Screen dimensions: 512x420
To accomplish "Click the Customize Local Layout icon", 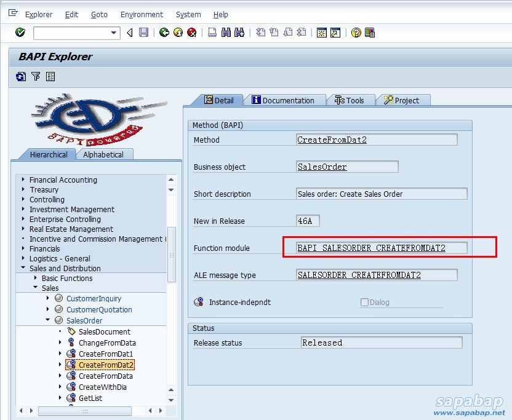I will pos(370,33).
